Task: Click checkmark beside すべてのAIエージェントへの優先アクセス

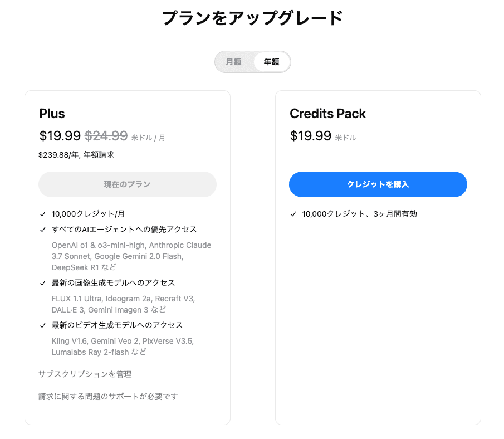Action: (x=43, y=230)
